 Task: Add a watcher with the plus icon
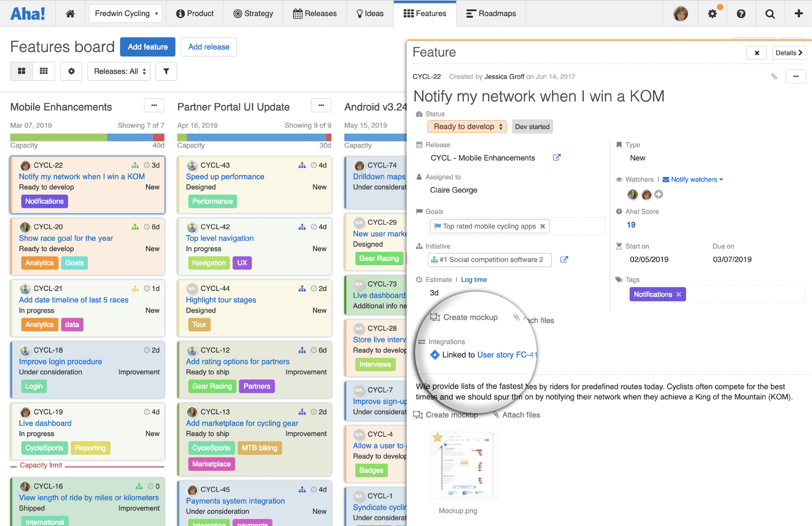(x=659, y=194)
